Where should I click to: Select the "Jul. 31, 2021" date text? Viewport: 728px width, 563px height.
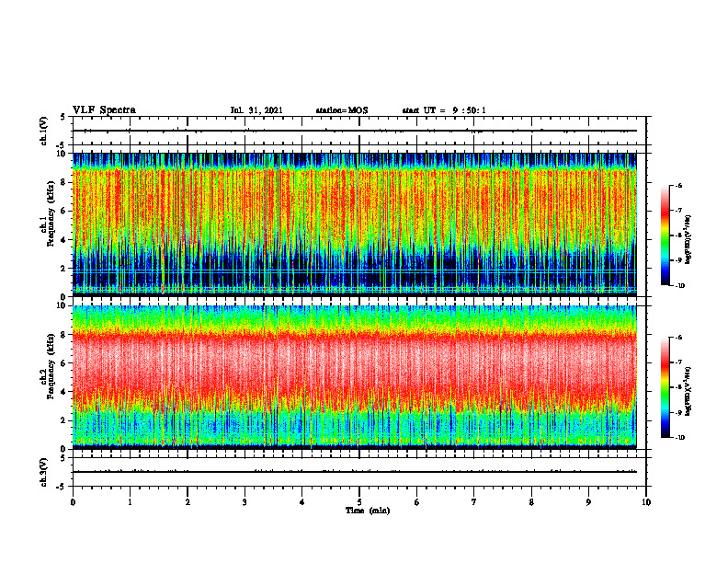click(256, 110)
